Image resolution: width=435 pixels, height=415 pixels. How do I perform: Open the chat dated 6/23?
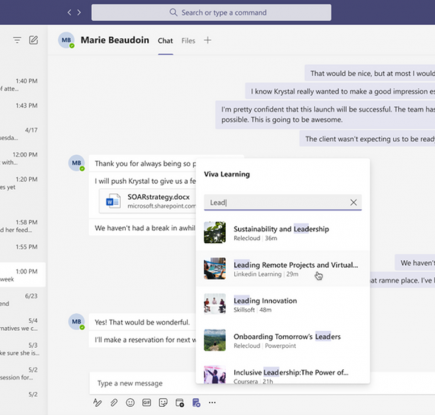[23, 300]
